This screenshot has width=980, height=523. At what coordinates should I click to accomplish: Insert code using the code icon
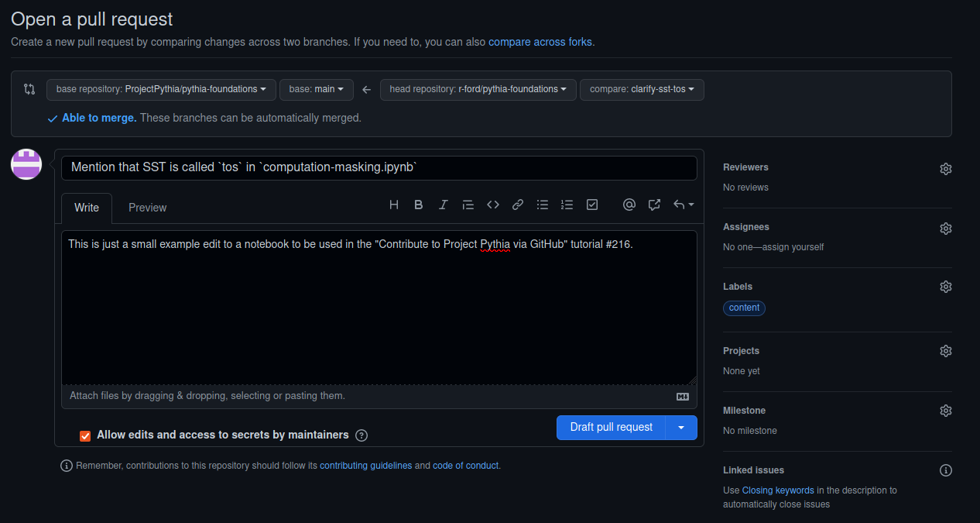(493, 205)
